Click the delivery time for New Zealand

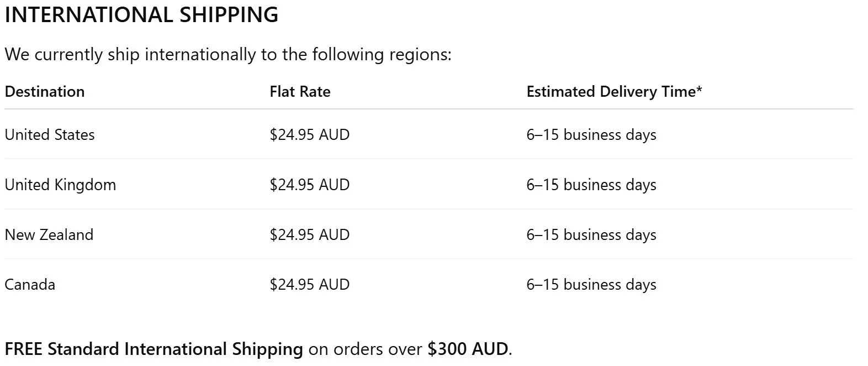pyautogui.click(x=591, y=235)
